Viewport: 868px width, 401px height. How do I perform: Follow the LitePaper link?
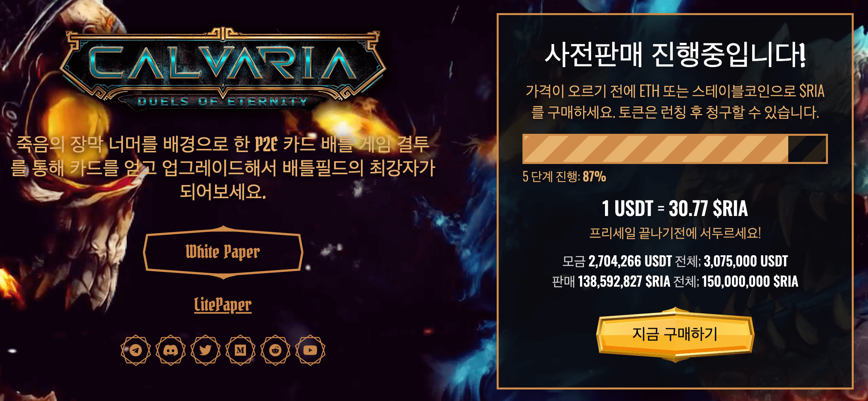point(223,305)
